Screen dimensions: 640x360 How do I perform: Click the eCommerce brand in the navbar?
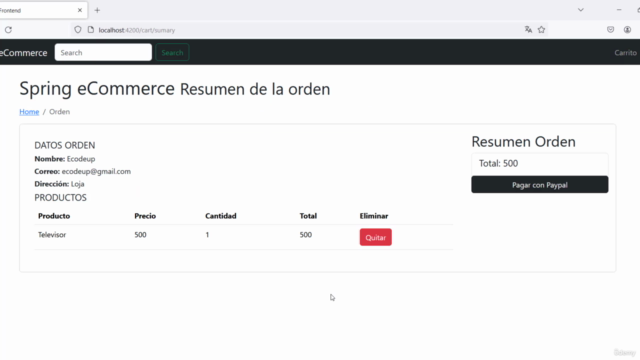23,53
